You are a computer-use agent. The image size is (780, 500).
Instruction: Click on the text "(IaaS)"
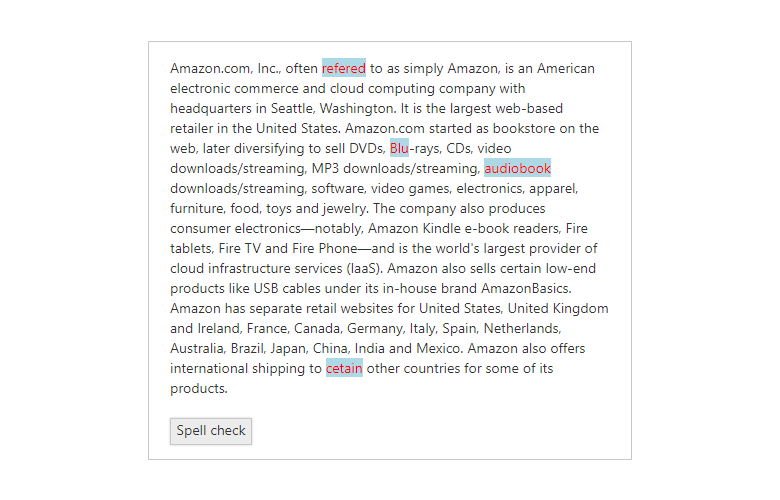click(x=364, y=269)
